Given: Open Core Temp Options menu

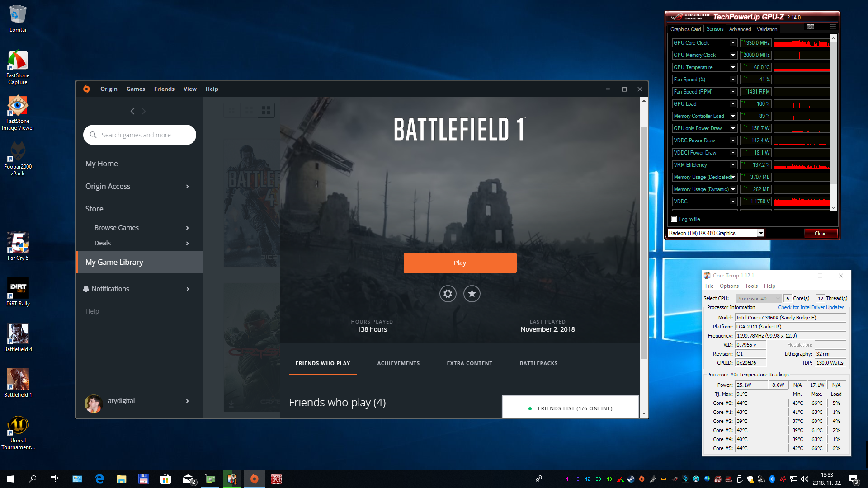Looking at the screenshot, I should (729, 286).
